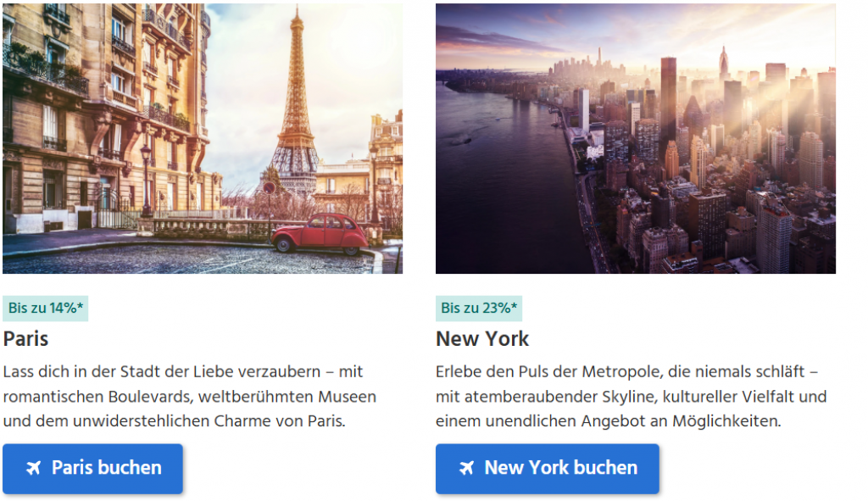Click the airplane icon in Paris buchen button

(x=34, y=468)
